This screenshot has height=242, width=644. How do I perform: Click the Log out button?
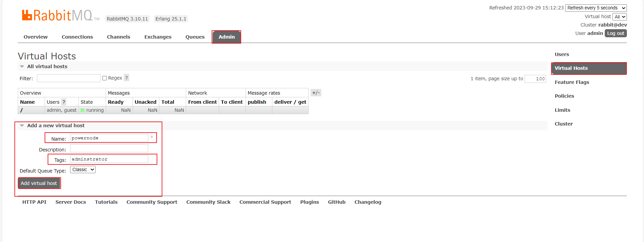pos(616,33)
